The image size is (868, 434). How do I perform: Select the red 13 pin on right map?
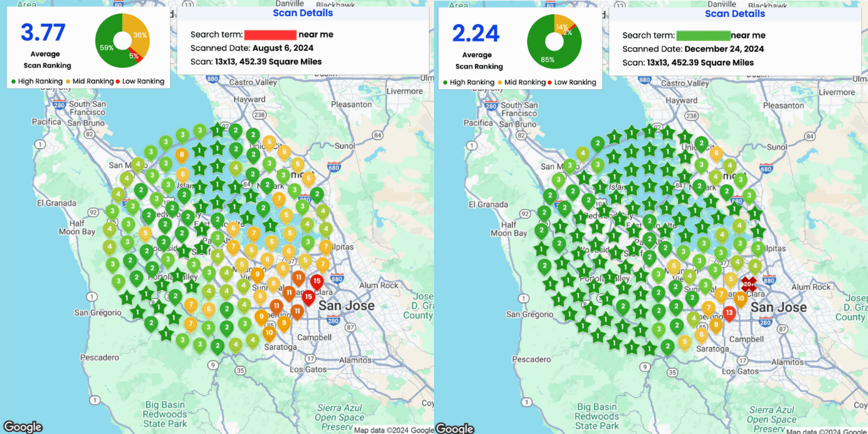[729, 312]
